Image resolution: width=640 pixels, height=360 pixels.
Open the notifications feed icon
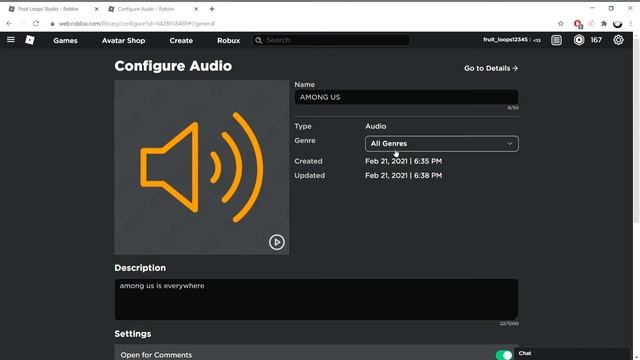pos(556,40)
